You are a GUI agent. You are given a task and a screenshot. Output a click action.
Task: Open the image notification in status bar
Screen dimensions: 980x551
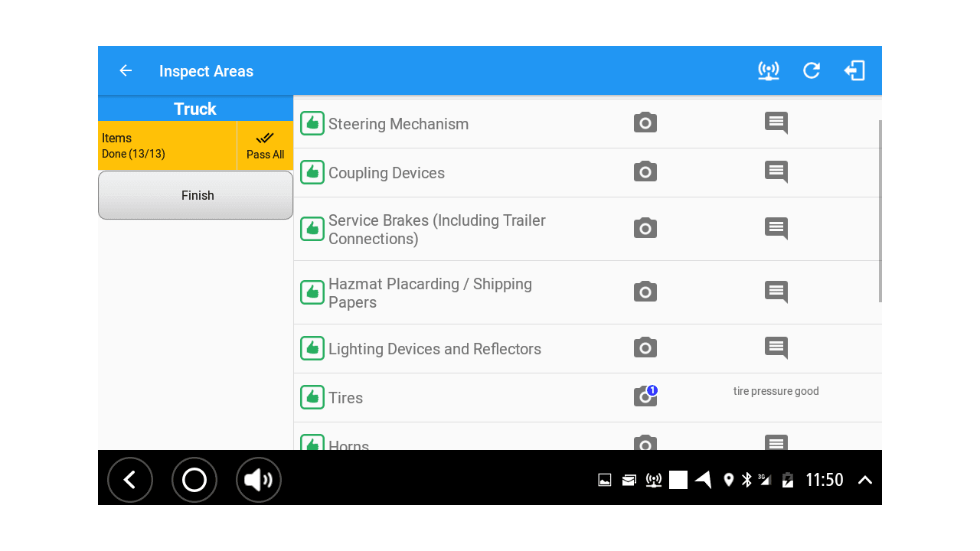(x=605, y=480)
